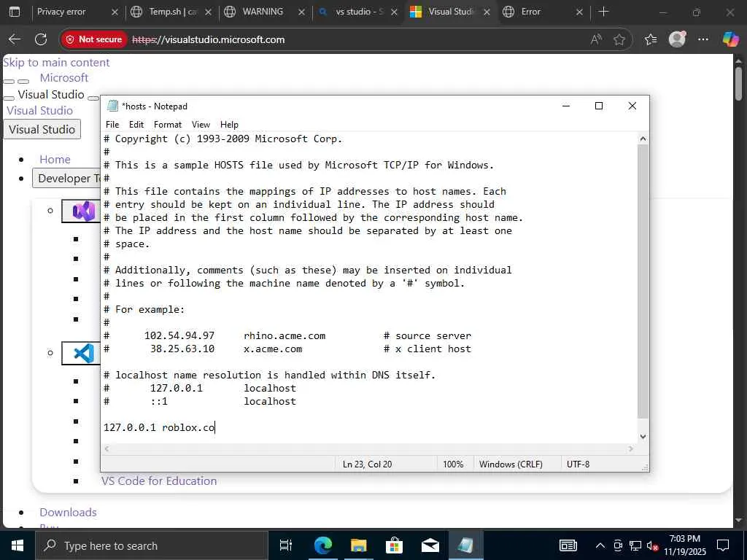
Task: Click the muted volume tray icon
Action: coord(653,545)
